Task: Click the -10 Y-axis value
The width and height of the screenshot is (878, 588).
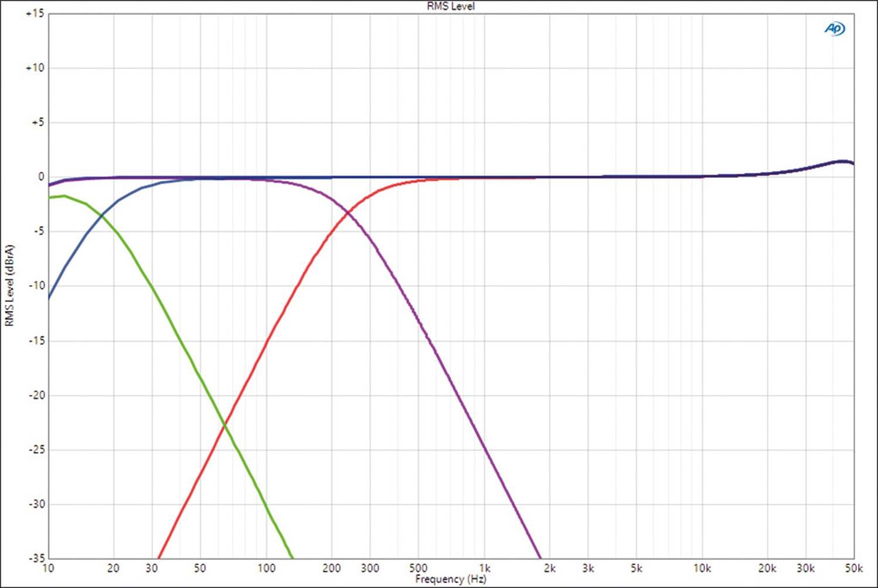Action: (36, 286)
